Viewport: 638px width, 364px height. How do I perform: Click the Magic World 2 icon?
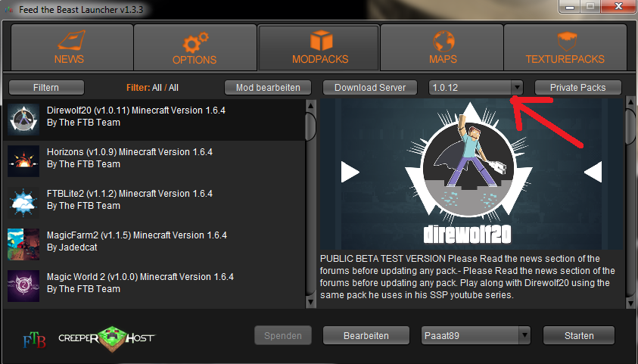(x=23, y=285)
